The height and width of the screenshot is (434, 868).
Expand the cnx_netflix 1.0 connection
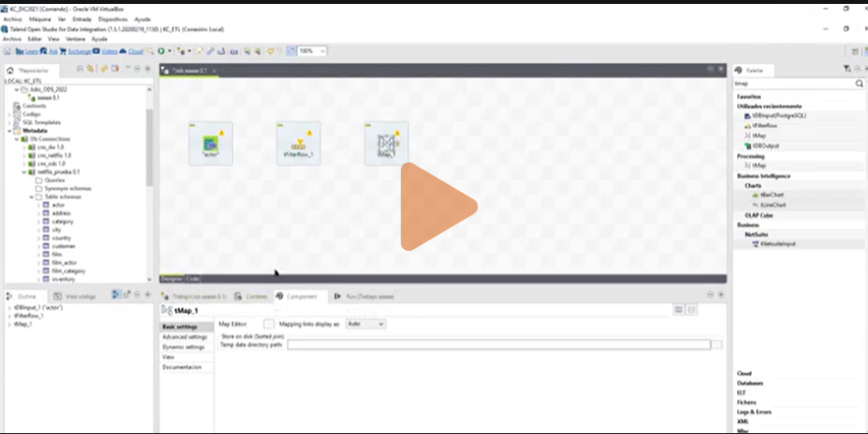click(24, 155)
